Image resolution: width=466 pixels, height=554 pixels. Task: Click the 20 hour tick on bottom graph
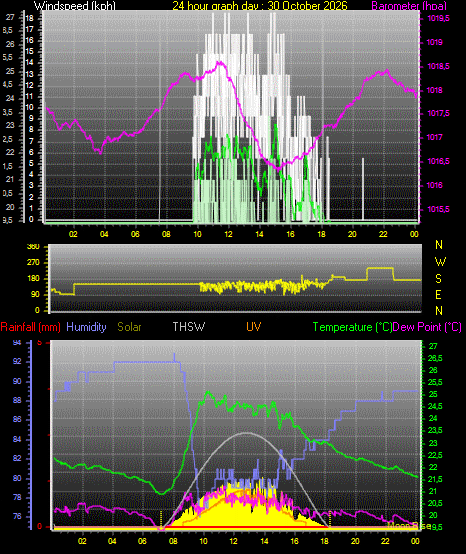coord(355,541)
